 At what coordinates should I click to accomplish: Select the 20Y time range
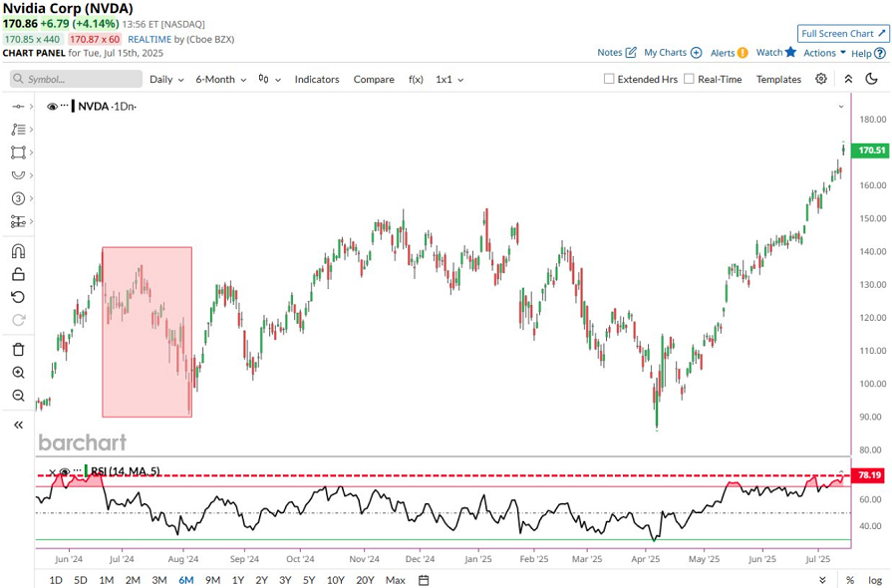(x=365, y=580)
